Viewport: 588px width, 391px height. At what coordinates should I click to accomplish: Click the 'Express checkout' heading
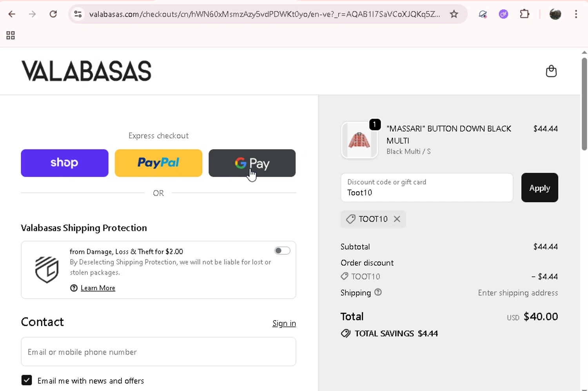click(158, 136)
